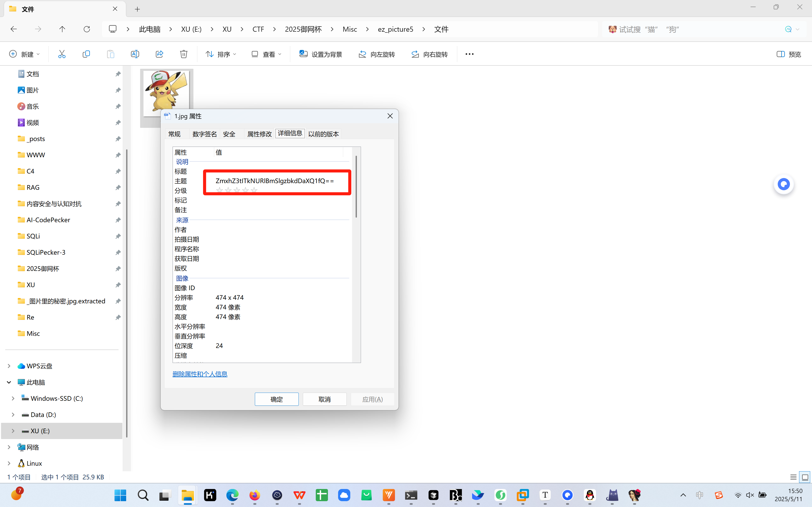
Task: Open a new tab with plus icon
Action: coord(137,9)
